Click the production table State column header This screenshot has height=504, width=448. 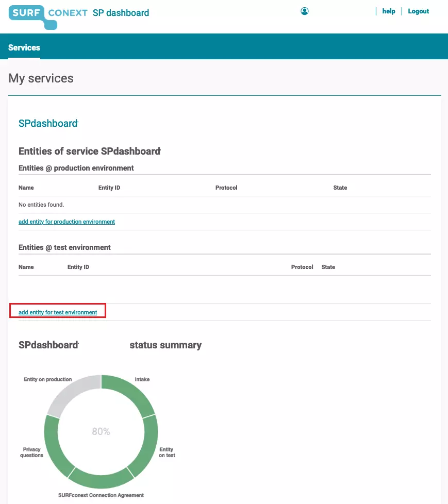click(x=340, y=188)
